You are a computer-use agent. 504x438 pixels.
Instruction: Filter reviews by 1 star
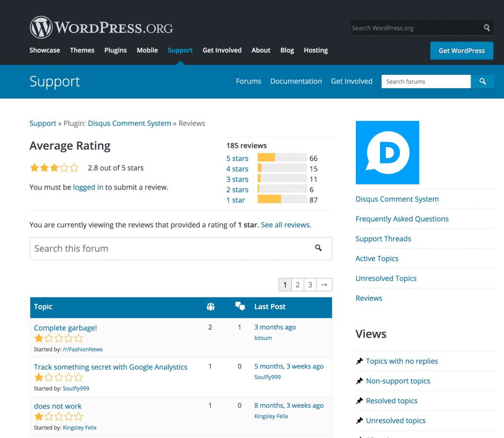[236, 200]
